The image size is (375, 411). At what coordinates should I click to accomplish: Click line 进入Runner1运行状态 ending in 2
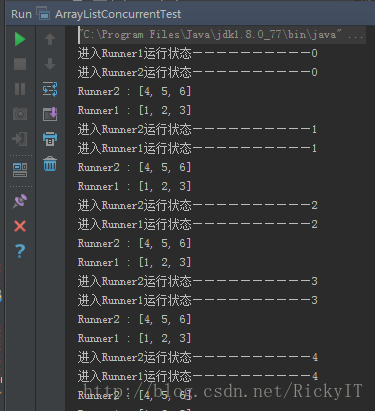pyautogui.click(x=197, y=224)
